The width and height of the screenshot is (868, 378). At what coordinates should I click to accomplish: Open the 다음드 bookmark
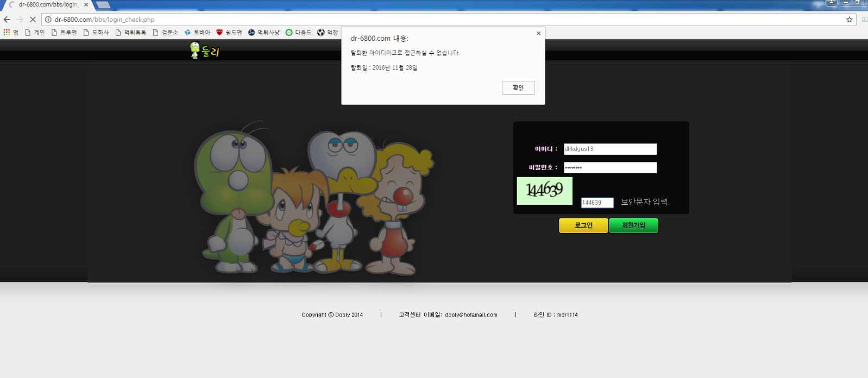(299, 33)
